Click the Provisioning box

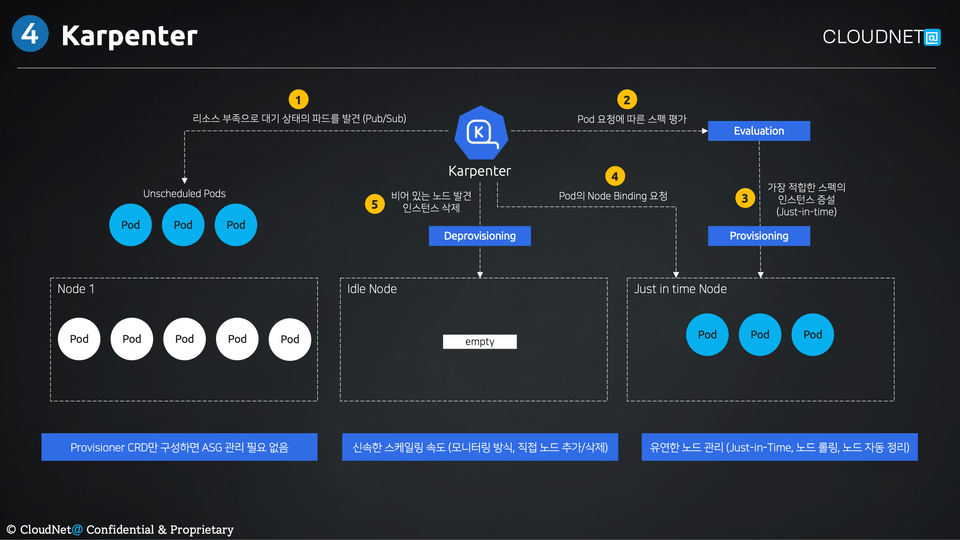(x=759, y=236)
